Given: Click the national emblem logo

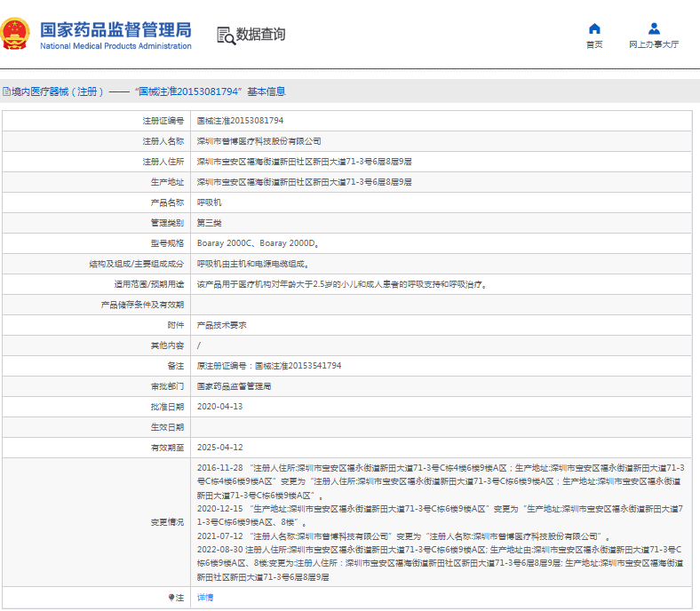Looking at the screenshot, I should point(15,34).
